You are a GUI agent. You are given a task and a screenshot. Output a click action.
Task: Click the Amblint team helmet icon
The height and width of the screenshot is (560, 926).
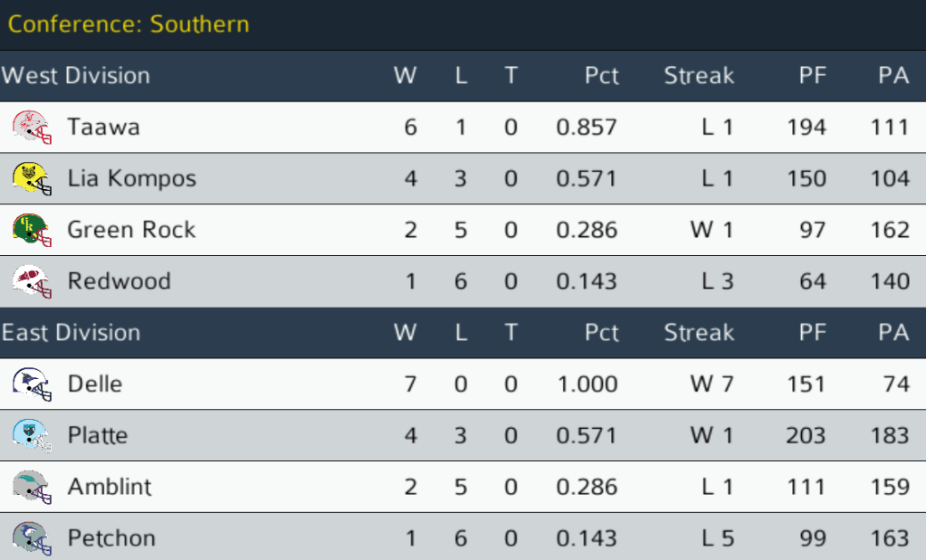pos(32,487)
